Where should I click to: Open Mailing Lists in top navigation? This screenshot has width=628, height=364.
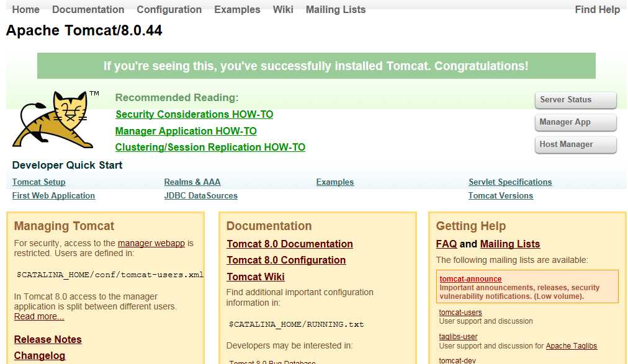tap(336, 9)
